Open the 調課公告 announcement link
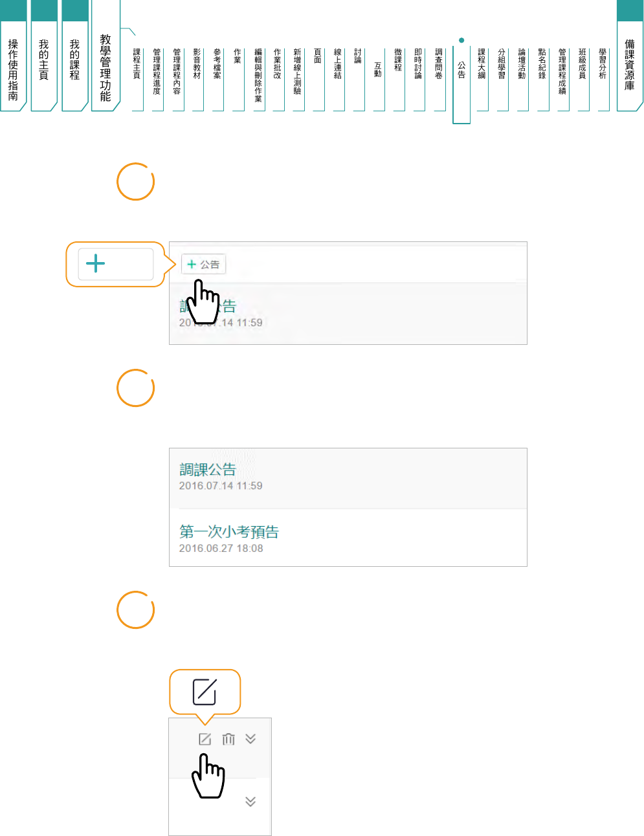Image resolution: width=644 pixels, height=836 pixels. click(208, 470)
